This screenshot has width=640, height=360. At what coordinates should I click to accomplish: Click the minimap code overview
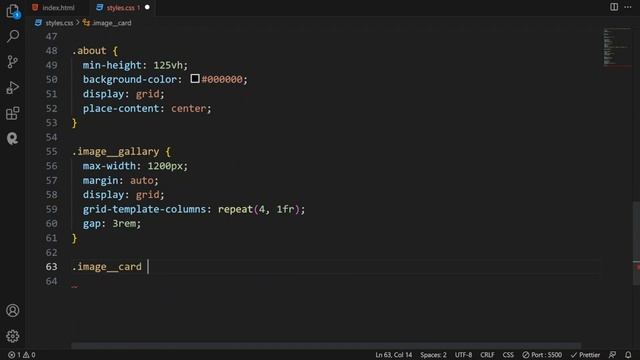pyautogui.click(x=616, y=47)
